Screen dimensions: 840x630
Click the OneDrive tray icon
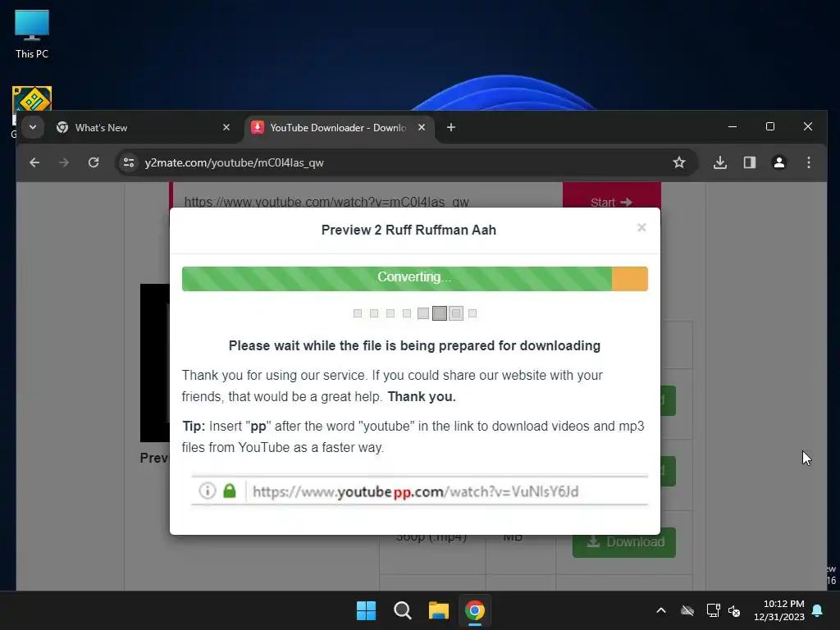pos(687,610)
